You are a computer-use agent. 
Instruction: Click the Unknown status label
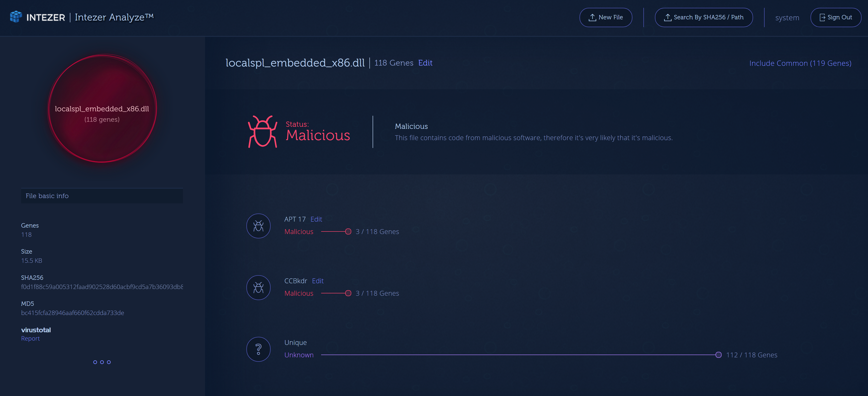(299, 355)
